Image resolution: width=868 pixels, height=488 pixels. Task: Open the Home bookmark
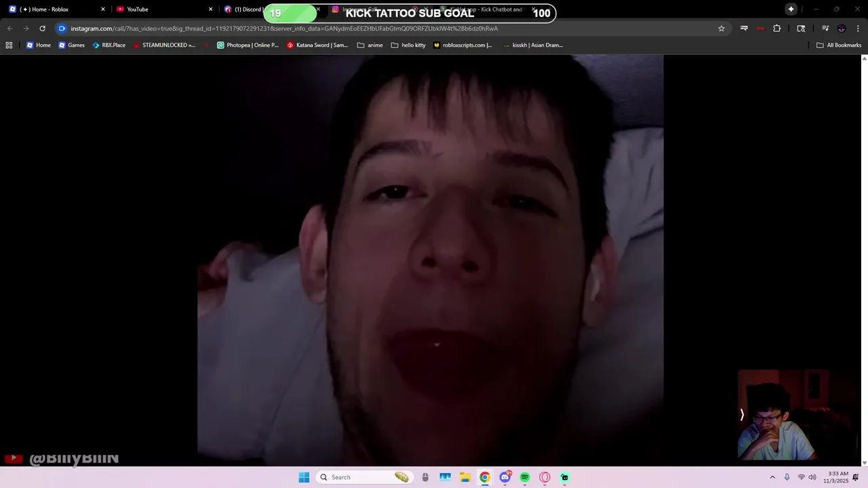pyautogui.click(x=39, y=45)
